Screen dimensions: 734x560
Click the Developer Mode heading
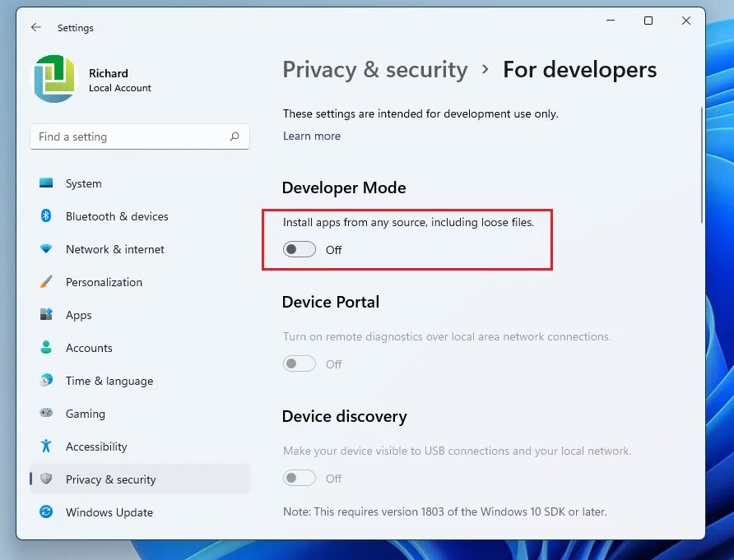pos(344,187)
